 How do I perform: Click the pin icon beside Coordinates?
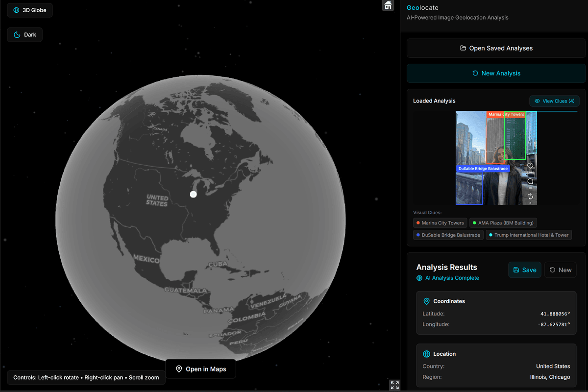(x=426, y=301)
